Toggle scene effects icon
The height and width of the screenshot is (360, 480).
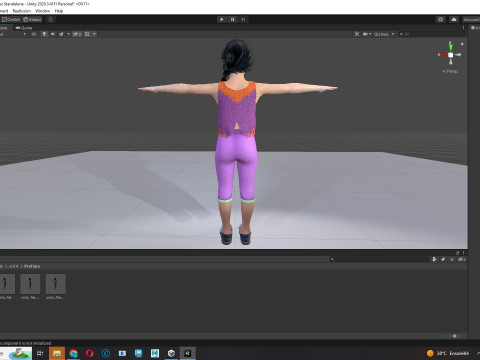click(x=61, y=34)
